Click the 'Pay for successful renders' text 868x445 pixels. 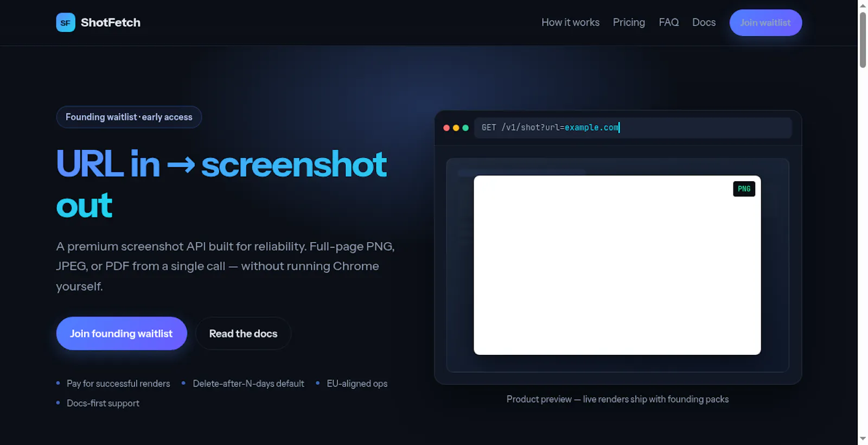(x=118, y=384)
